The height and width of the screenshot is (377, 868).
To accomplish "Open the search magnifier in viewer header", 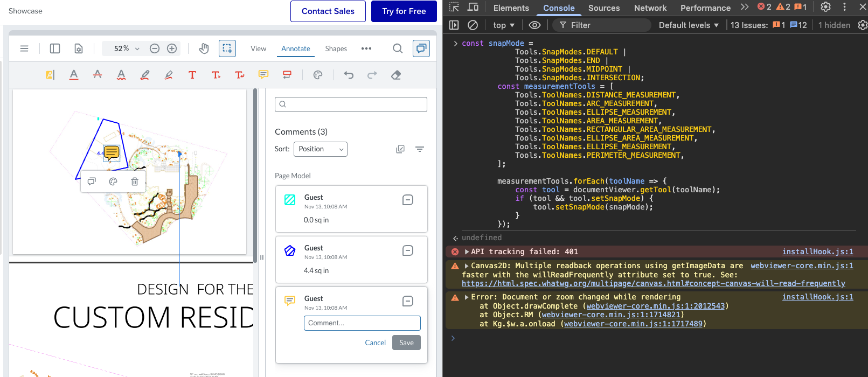I will coord(398,48).
